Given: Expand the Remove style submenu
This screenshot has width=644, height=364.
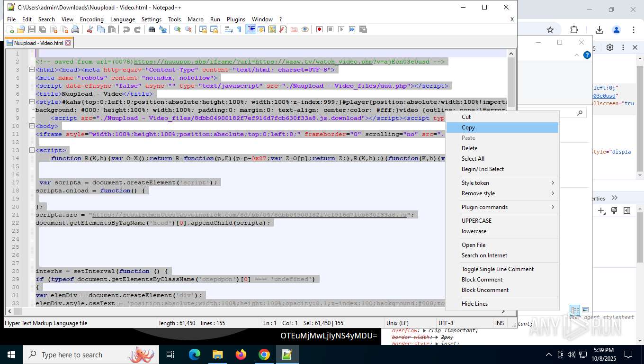Looking at the screenshot, I should (502, 193).
